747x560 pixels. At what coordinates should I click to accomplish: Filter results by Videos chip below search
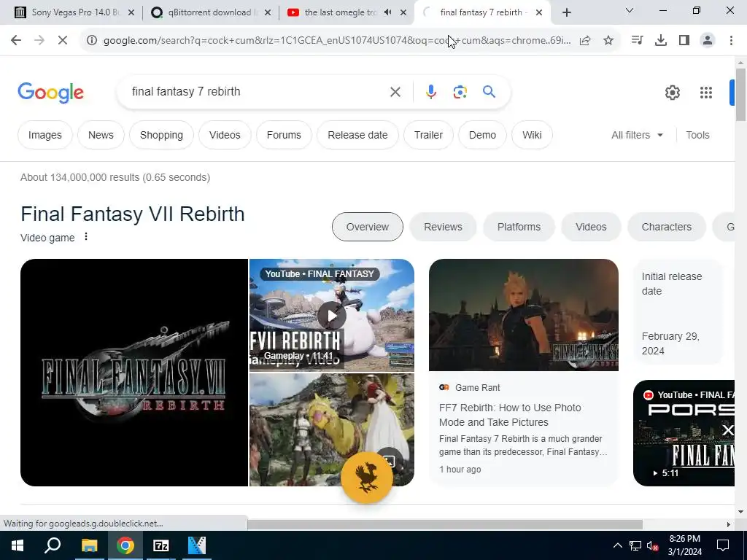click(x=225, y=135)
